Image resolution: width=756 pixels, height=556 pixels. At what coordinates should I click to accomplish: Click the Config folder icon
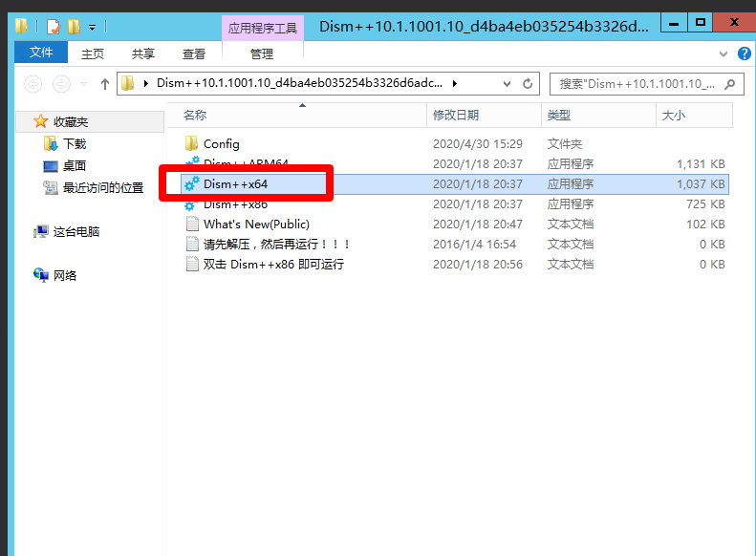(192, 143)
